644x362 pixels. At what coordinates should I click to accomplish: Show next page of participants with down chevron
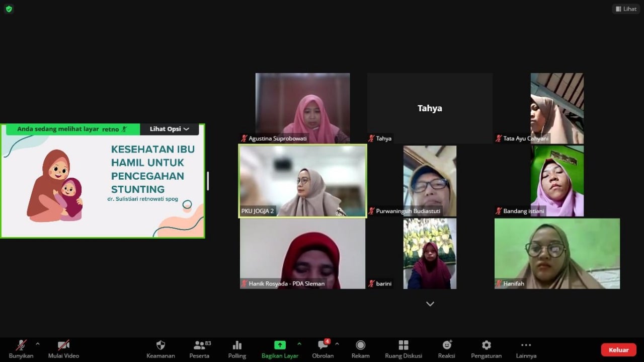click(430, 304)
